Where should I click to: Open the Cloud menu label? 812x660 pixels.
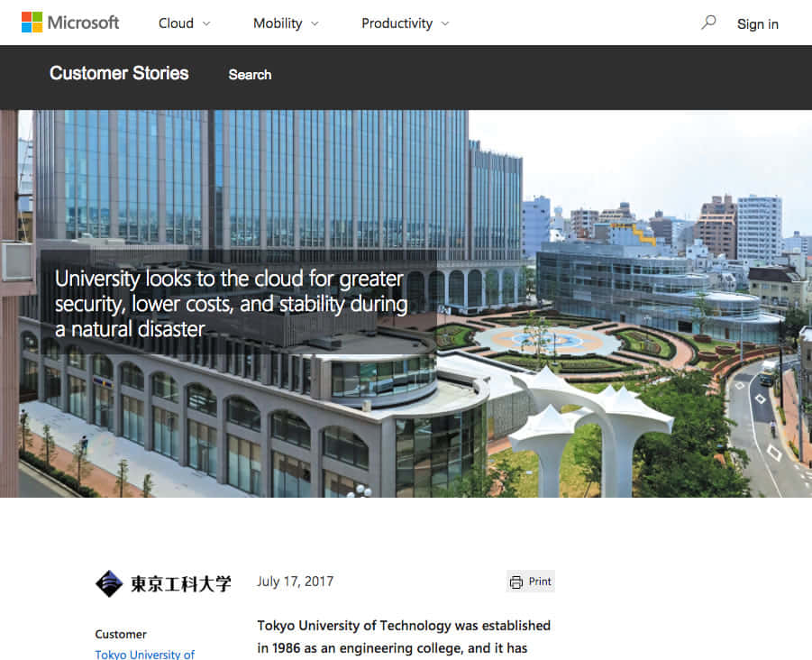click(x=176, y=23)
